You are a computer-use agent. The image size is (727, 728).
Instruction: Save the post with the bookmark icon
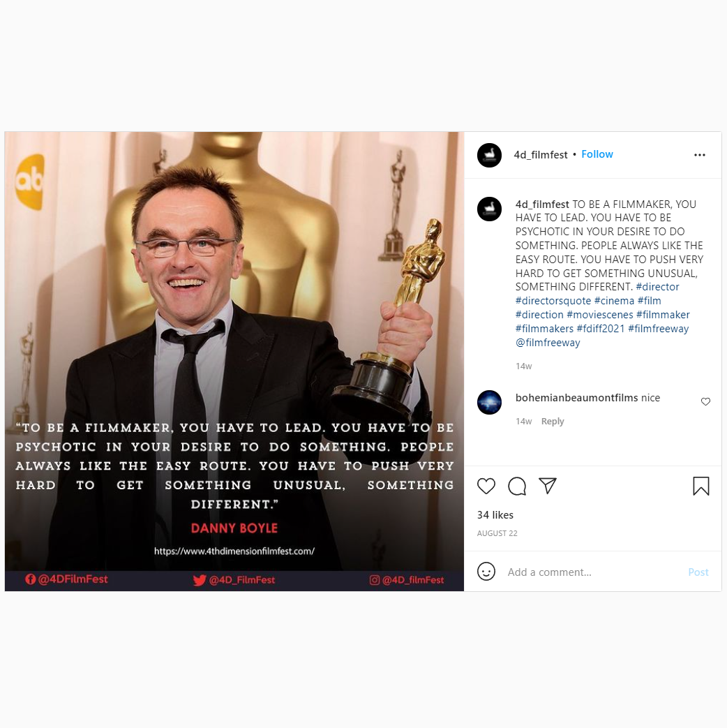(701, 486)
